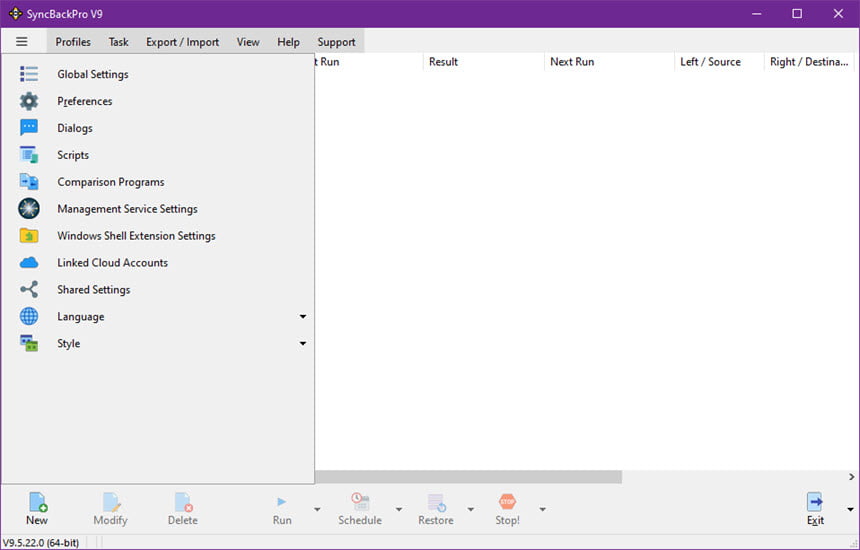The height and width of the screenshot is (550, 860).
Task: Open the Schedule button dropdown arrow
Action: 399,509
